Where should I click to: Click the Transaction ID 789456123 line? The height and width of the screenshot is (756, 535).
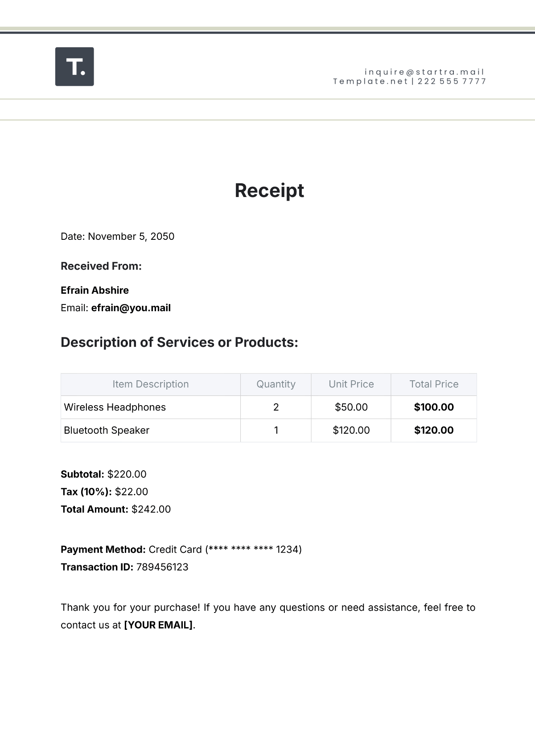(x=124, y=567)
